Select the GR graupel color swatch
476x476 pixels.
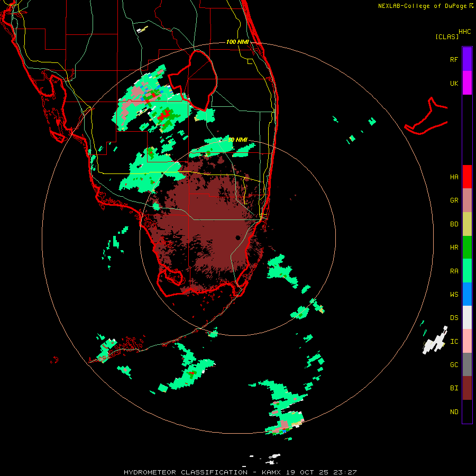(467, 200)
